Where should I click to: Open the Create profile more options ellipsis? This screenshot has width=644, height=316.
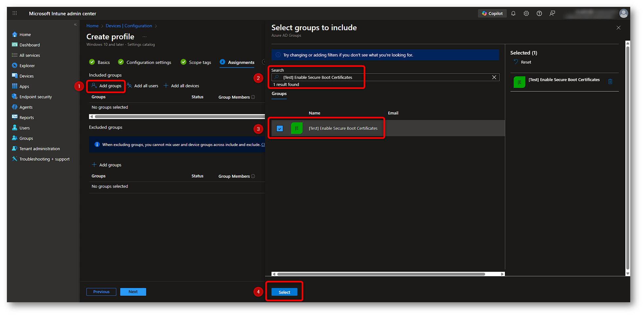coord(144,37)
